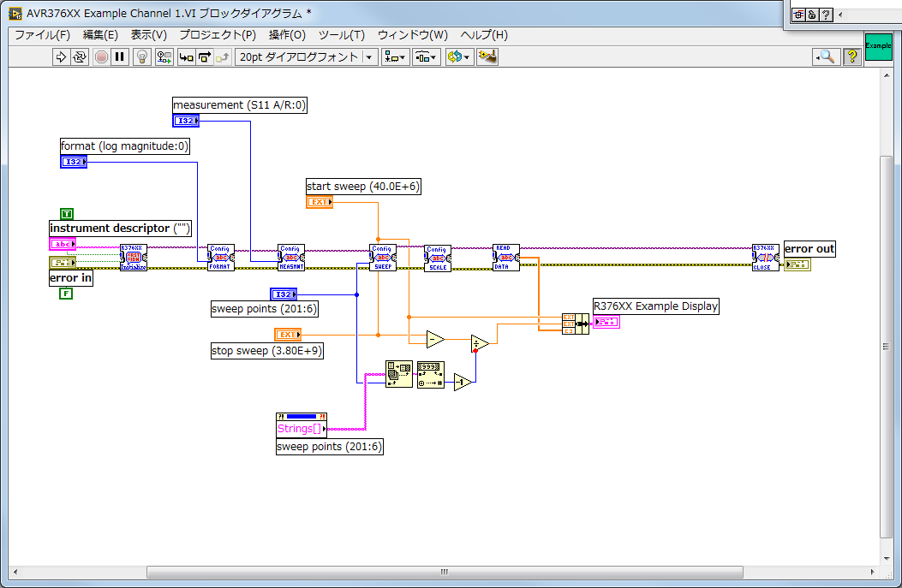Open the Reorder dropdown
902x588 pixels.
tap(459, 56)
